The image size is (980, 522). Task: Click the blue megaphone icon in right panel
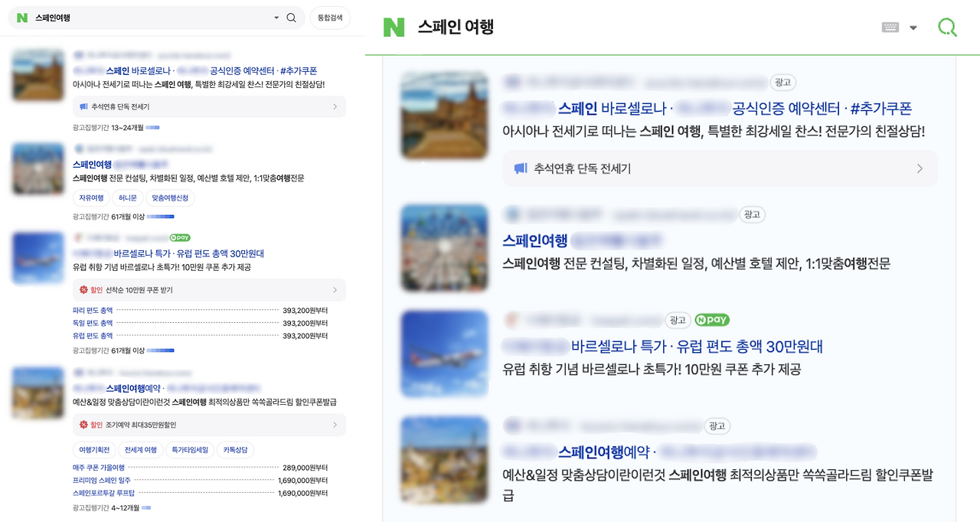coord(521,168)
